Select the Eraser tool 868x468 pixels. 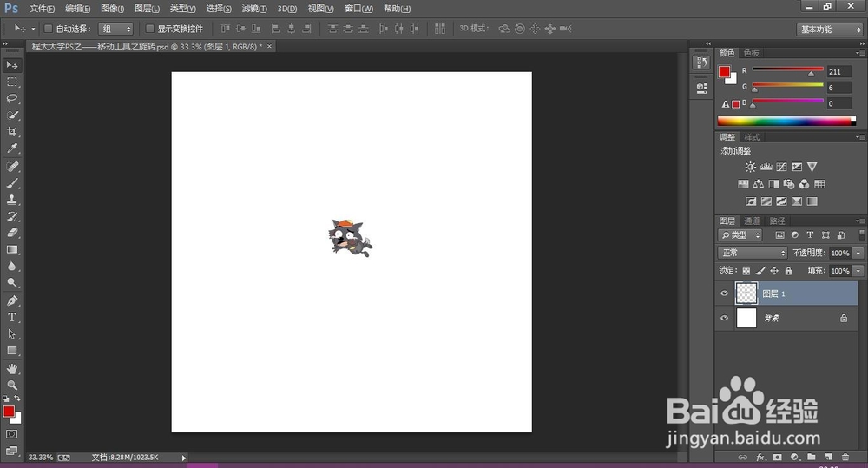11,234
